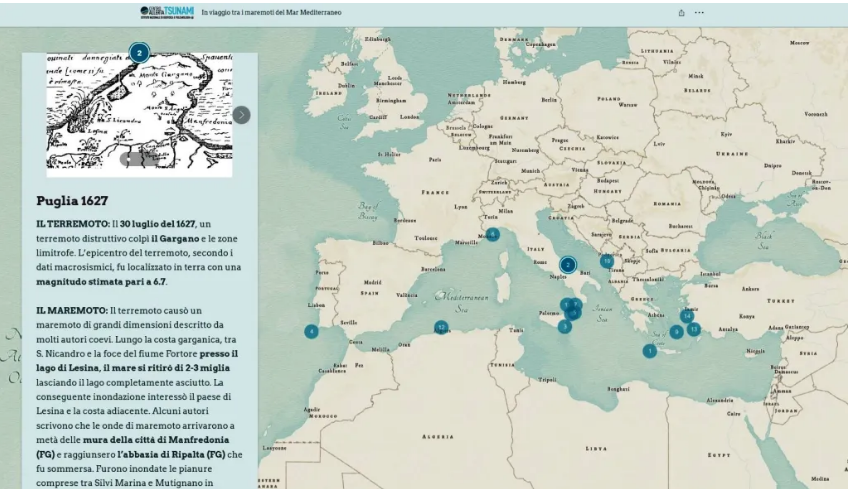This screenshot has height=489, width=849.
Task: Select map marker 3 near Sicily
Action: click(x=565, y=326)
